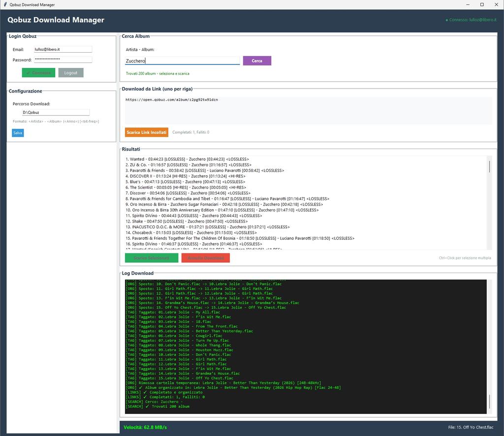The image size is (504, 436).
Task: Click log line SEARCH Trovati 200 album
Action: point(157,406)
